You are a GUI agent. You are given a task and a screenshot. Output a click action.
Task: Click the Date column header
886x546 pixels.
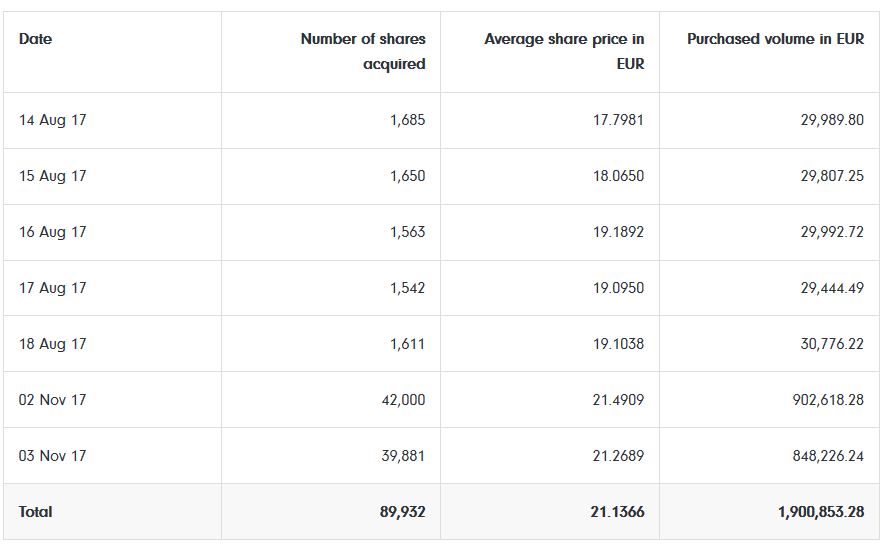(x=36, y=39)
